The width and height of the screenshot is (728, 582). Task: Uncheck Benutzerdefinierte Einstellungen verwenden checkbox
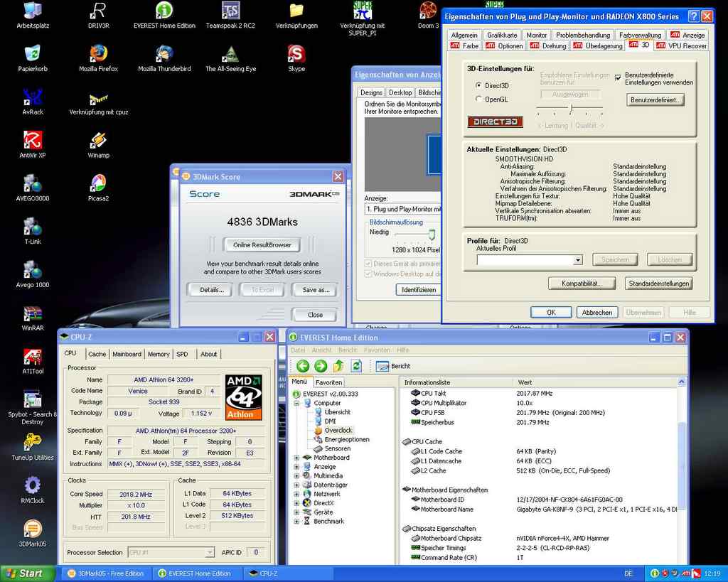pos(618,77)
